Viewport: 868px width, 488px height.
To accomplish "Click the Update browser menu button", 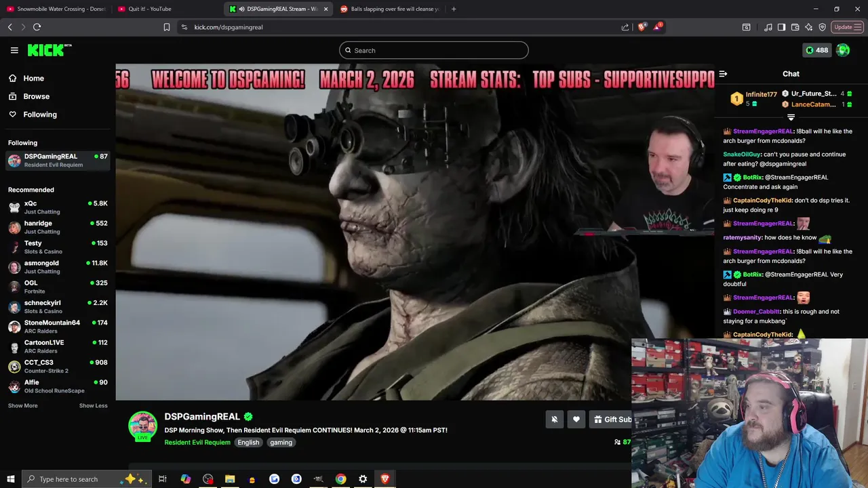I will 848,27.
